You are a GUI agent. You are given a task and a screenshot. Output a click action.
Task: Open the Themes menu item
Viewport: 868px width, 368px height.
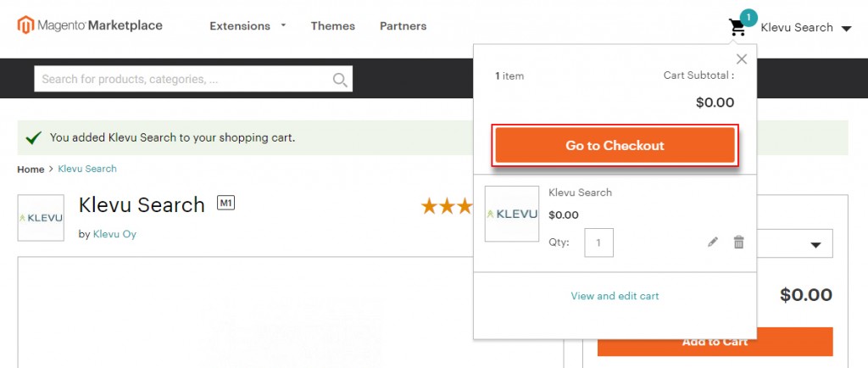tap(333, 26)
